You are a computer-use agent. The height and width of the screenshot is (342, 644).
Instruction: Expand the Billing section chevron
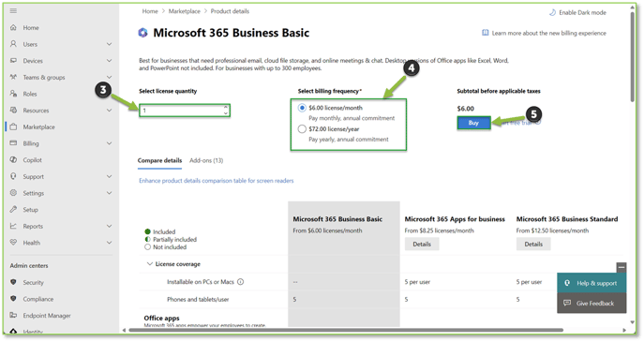(109, 143)
